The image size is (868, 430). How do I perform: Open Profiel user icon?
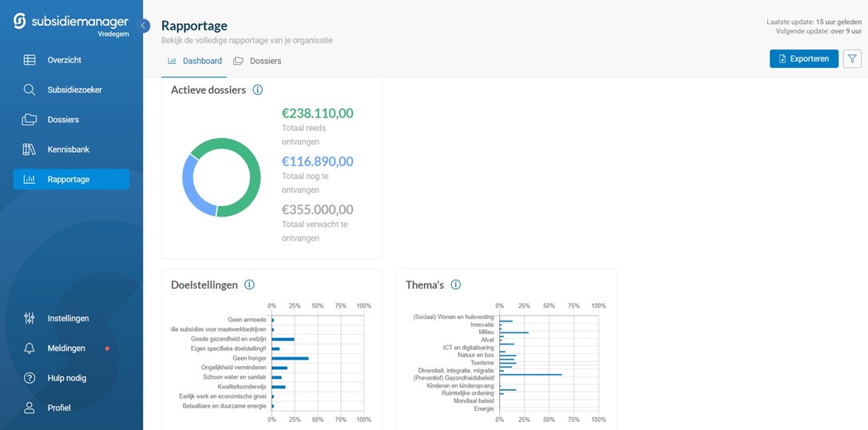pyautogui.click(x=30, y=408)
